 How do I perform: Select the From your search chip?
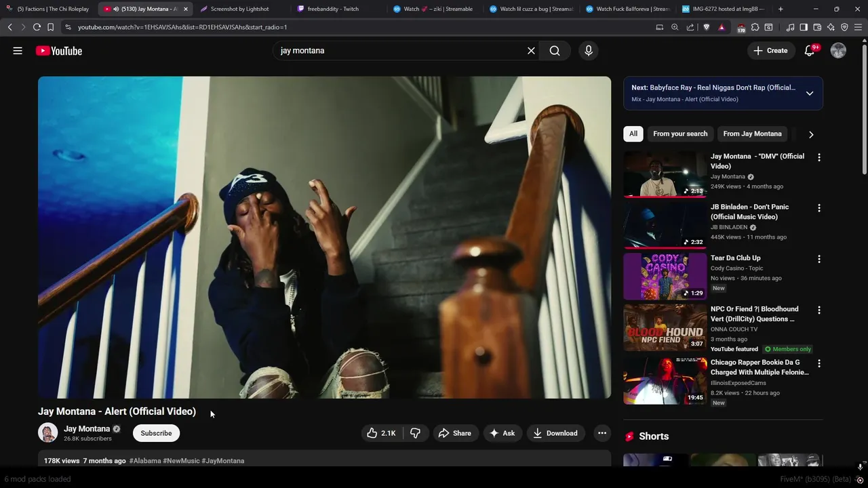(680, 134)
